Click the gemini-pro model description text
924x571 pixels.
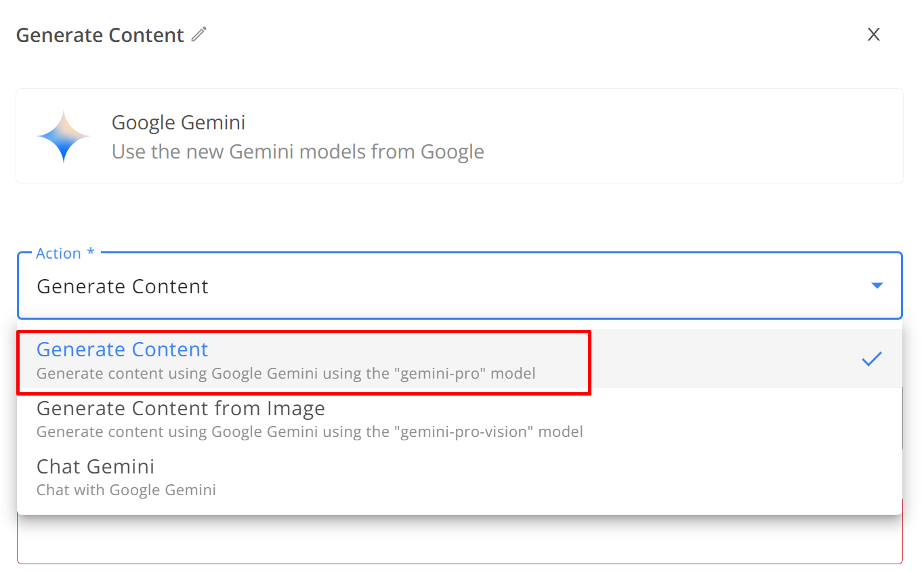[286, 373]
